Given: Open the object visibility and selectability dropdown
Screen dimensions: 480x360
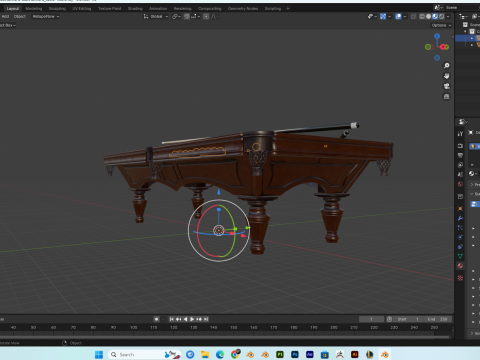Looking at the screenshot, I should point(372,16).
